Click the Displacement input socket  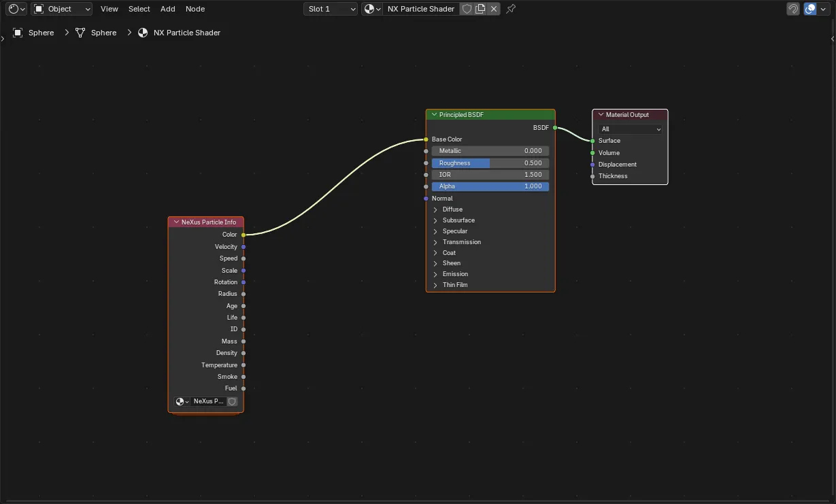(592, 165)
